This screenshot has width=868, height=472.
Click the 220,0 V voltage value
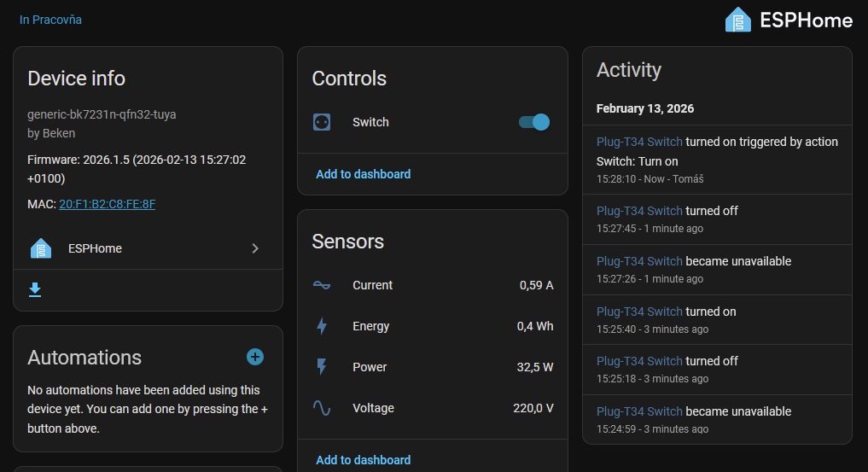pyautogui.click(x=533, y=408)
